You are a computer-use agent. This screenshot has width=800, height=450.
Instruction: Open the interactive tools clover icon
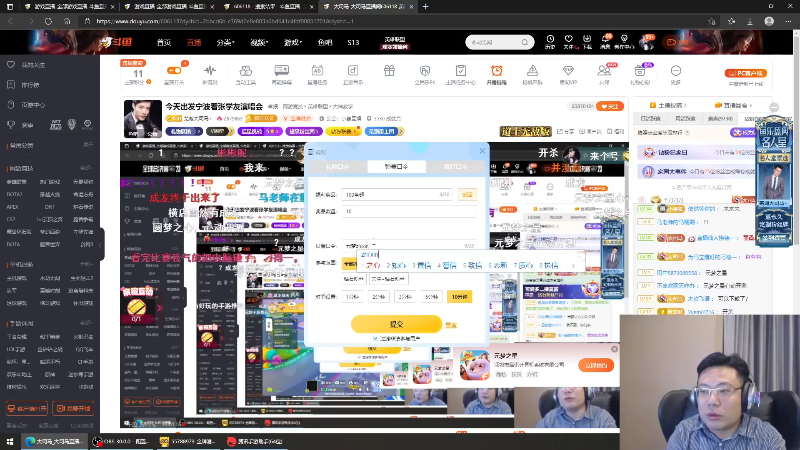[x=245, y=71]
